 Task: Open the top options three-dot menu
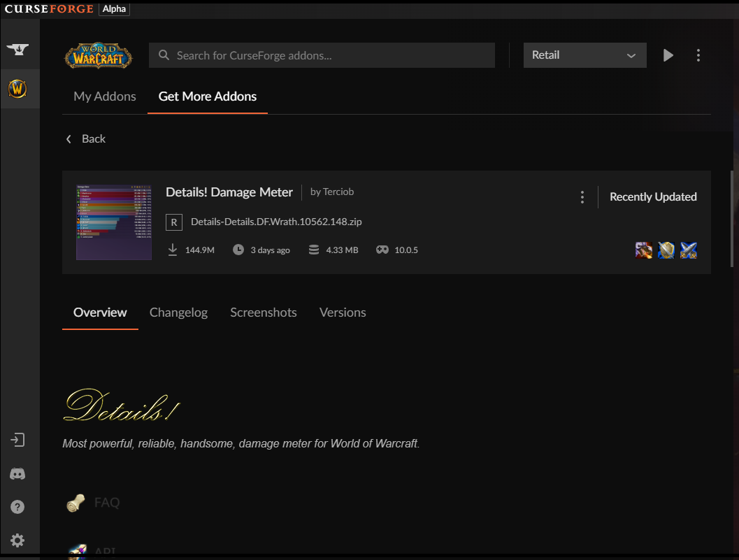[698, 55]
